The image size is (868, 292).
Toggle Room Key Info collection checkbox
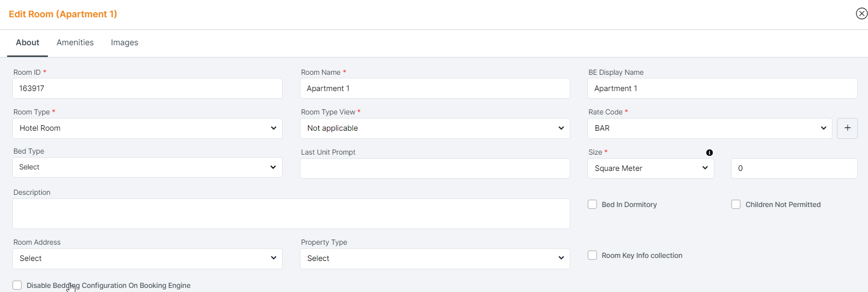593,255
